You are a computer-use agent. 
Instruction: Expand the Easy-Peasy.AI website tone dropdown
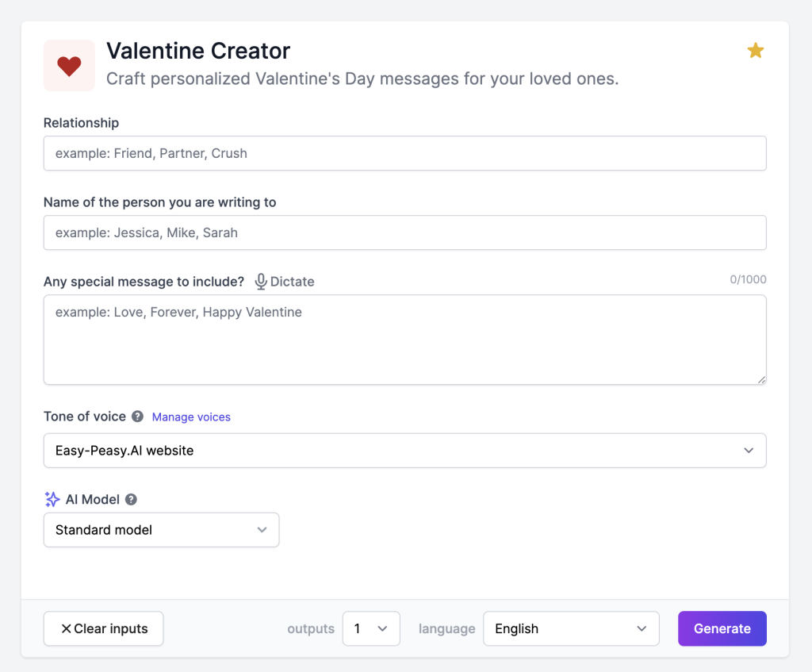(404, 451)
